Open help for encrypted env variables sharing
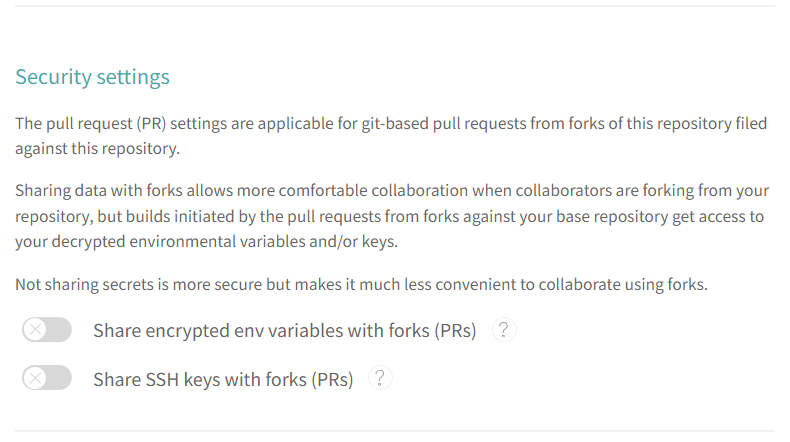The height and width of the screenshot is (442, 790). click(x=503, y=330)
